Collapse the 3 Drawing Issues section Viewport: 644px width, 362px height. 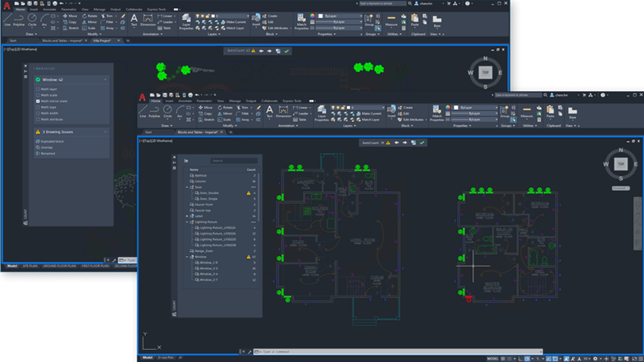[x=105, y=132]
